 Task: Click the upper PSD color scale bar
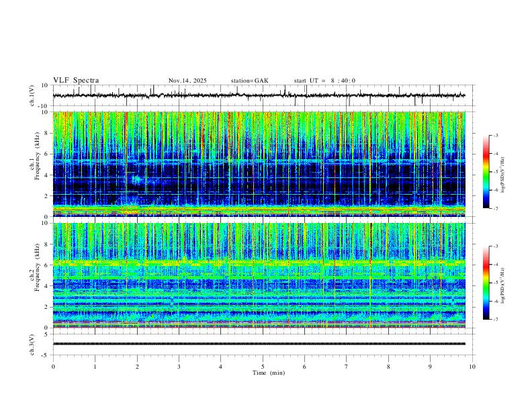click(x=486, y=172)
